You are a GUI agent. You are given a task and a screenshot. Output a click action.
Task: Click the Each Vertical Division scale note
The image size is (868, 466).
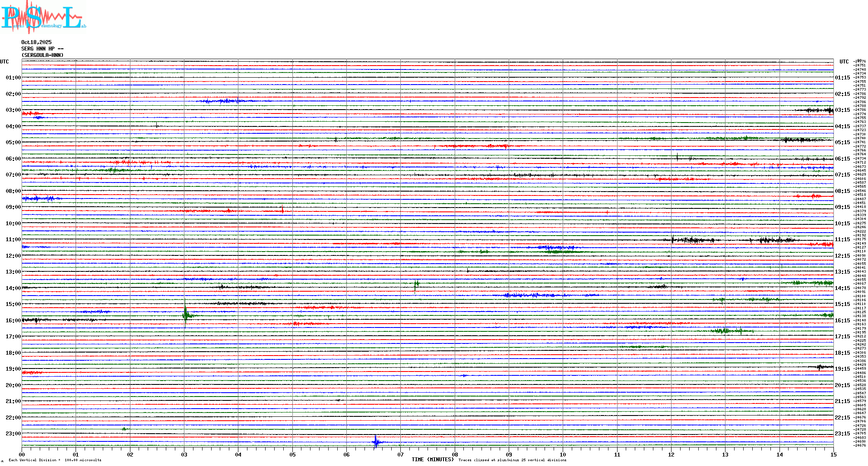pos(55,460)
